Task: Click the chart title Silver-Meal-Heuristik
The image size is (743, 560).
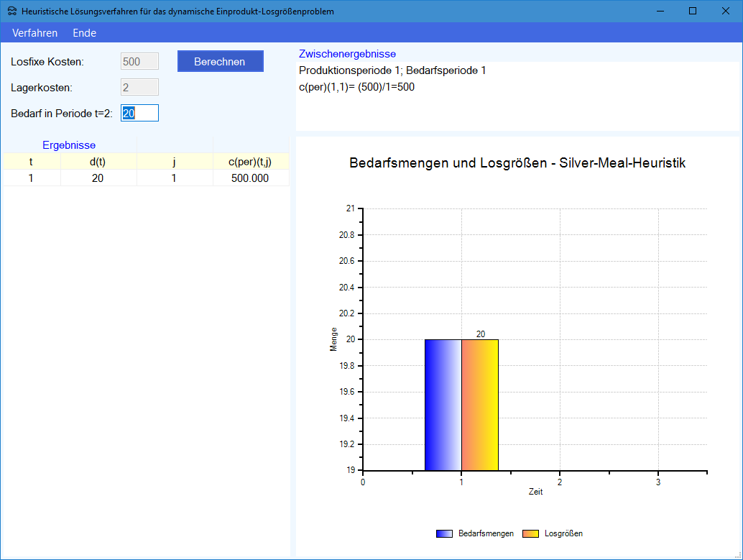Action: click(x=517, y=163)
